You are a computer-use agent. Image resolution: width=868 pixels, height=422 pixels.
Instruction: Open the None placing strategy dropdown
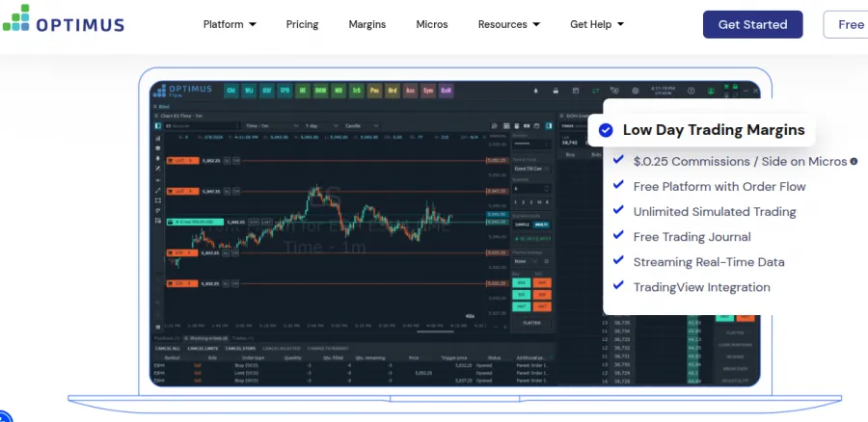pyautogui.click(x=526, y=261)
